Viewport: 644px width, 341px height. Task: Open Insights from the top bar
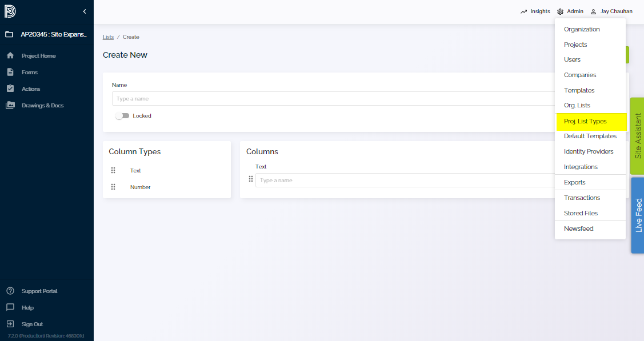pyautogui.click(x=535, y=11)
